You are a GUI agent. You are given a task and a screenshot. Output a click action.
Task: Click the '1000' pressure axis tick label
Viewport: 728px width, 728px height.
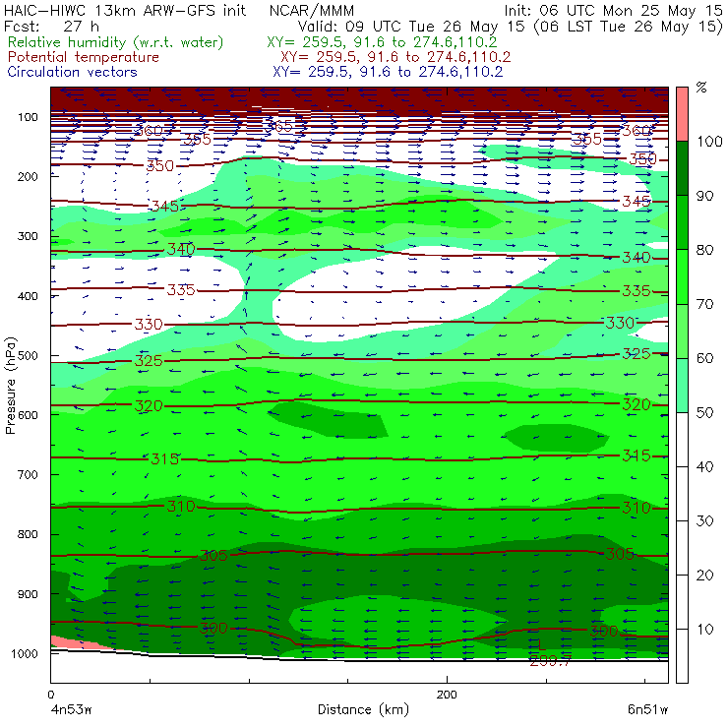(x=25, y=653)
